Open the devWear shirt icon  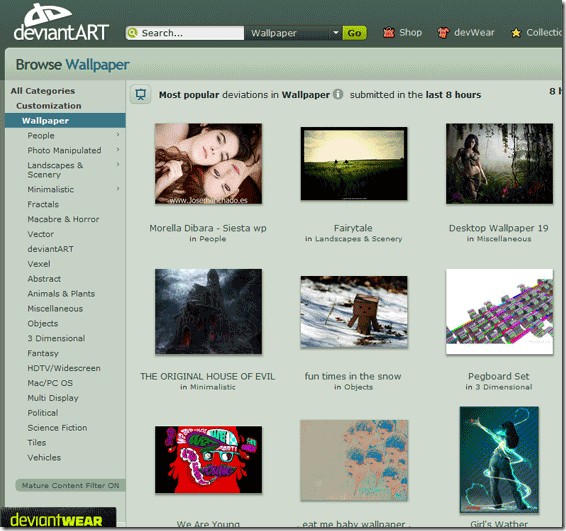[443, 33]
